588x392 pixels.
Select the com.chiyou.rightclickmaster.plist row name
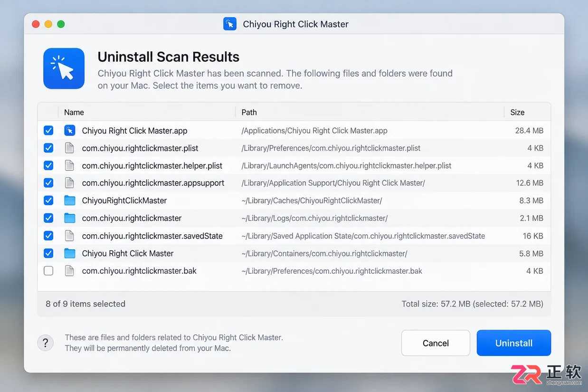[140, 148]
